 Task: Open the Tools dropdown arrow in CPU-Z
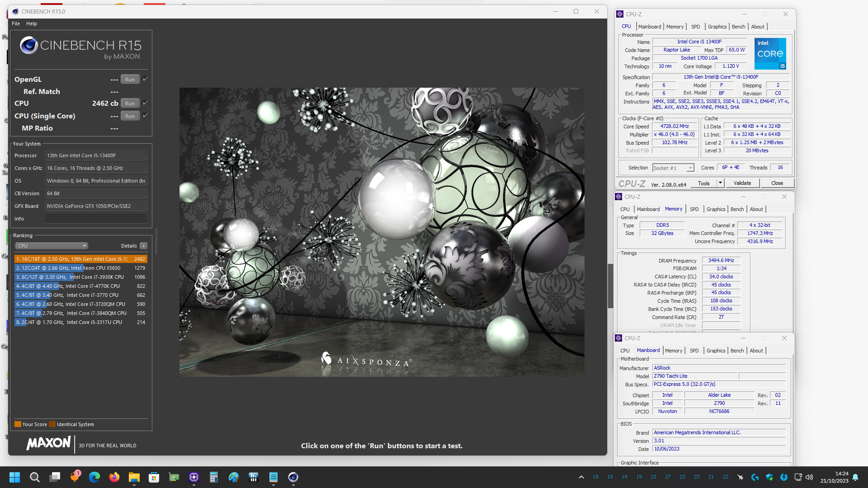pos(720,183)
